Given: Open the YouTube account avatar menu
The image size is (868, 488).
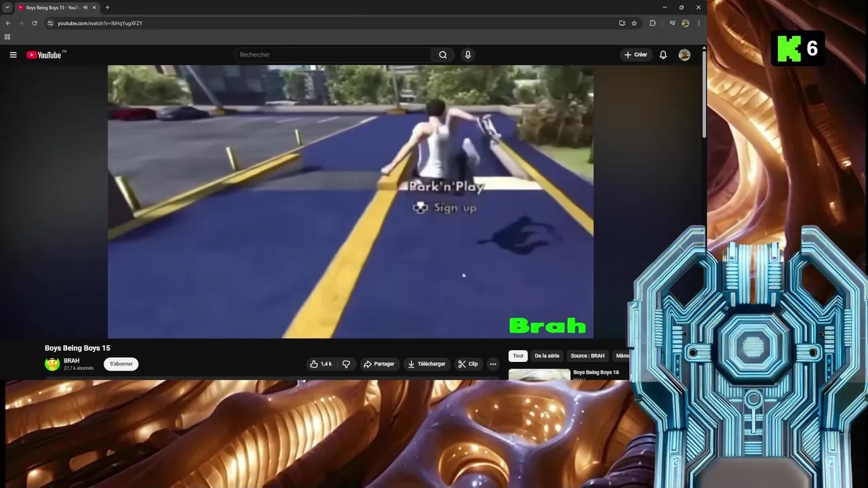Looking at the screenshot, I should coord(684,55).
